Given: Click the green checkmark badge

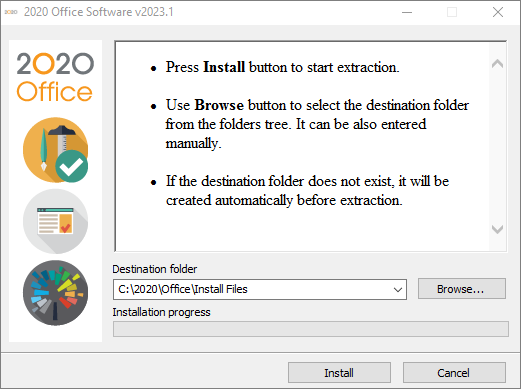Looking at the screenshot, I should pos(72,166).
